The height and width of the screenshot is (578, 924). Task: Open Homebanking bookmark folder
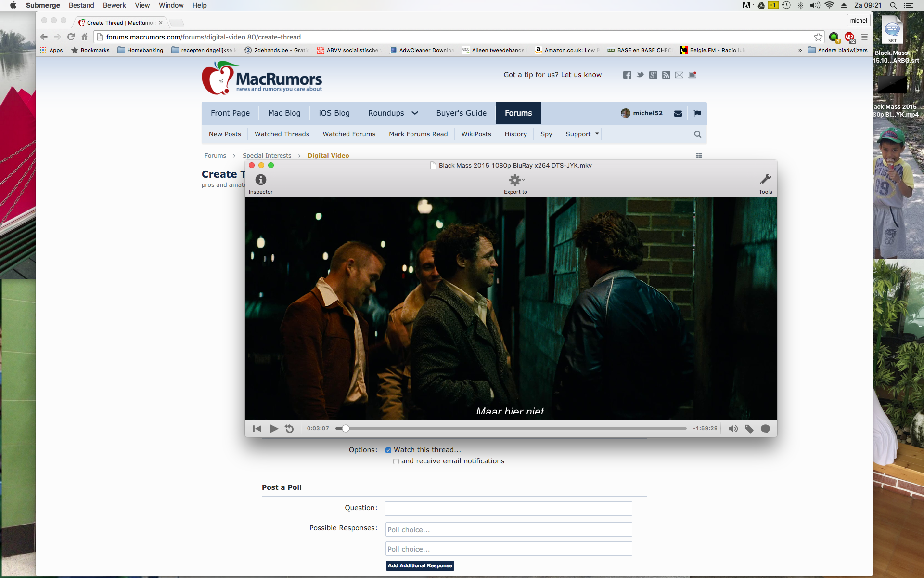(141, 50)
